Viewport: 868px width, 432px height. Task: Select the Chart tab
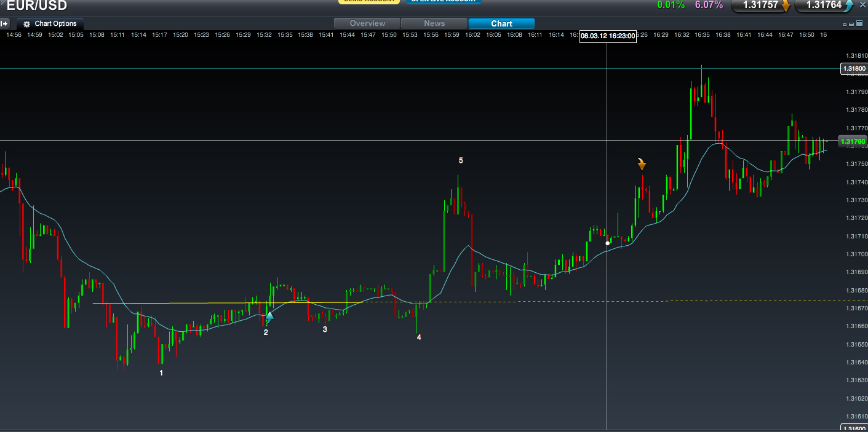click(x=501, y=23)
